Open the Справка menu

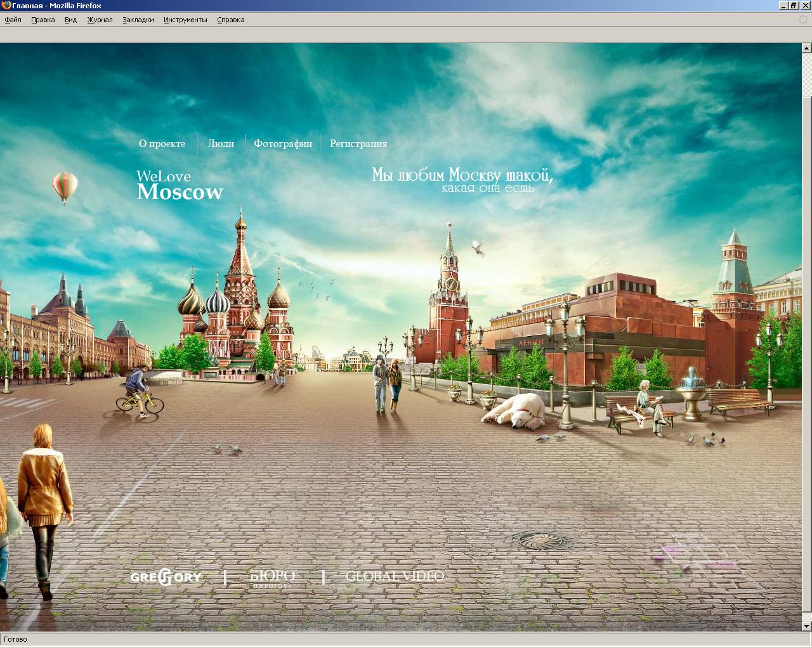[x=230, y=20]
